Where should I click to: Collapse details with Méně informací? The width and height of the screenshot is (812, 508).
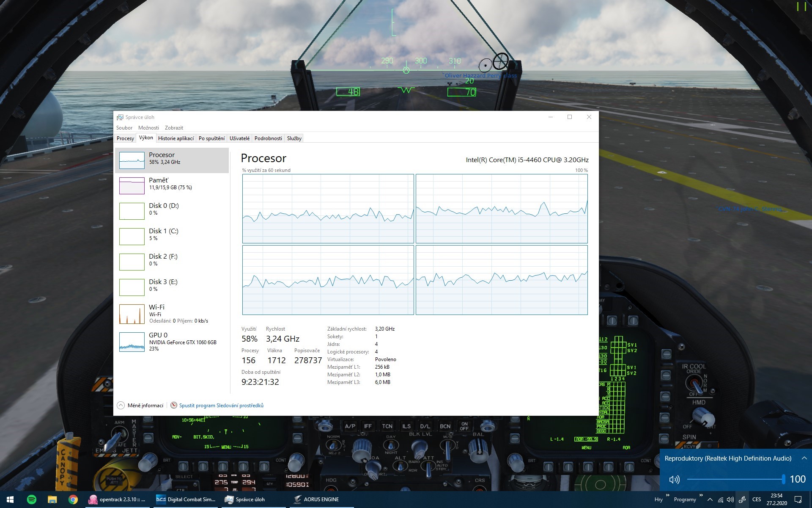point(140,406)
